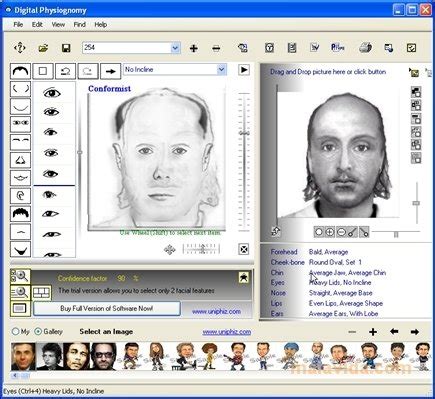This screenshot has width=435, height=399.
Task: Click the horizontal slider below the sketch
Action: point(201,249)
